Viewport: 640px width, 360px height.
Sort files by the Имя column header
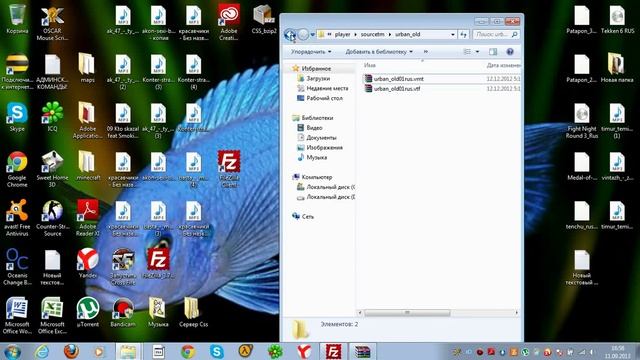pos(370,65)
